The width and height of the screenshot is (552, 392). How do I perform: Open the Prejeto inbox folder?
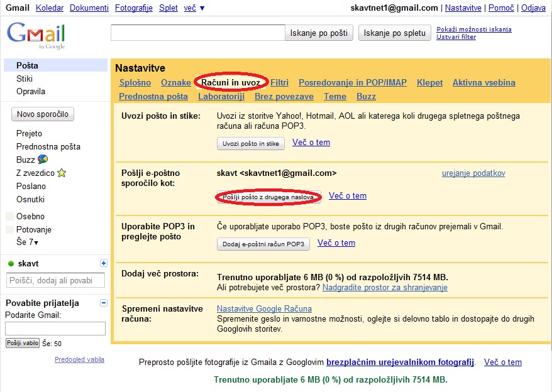coord(29,133)
